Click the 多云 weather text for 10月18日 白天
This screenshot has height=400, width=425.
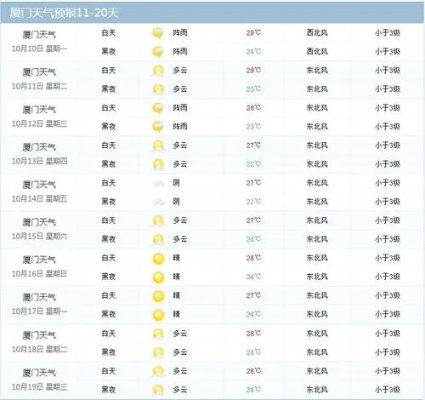click(x=180, y=334)
